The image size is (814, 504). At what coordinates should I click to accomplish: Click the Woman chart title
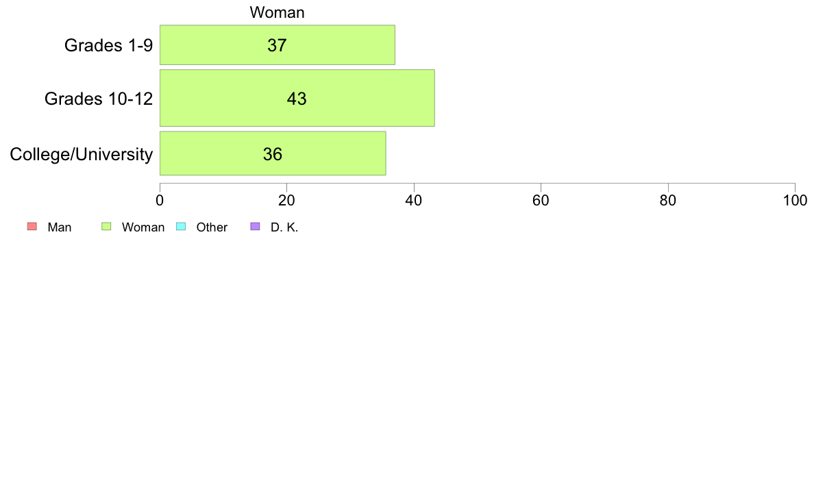coord(277,12)
